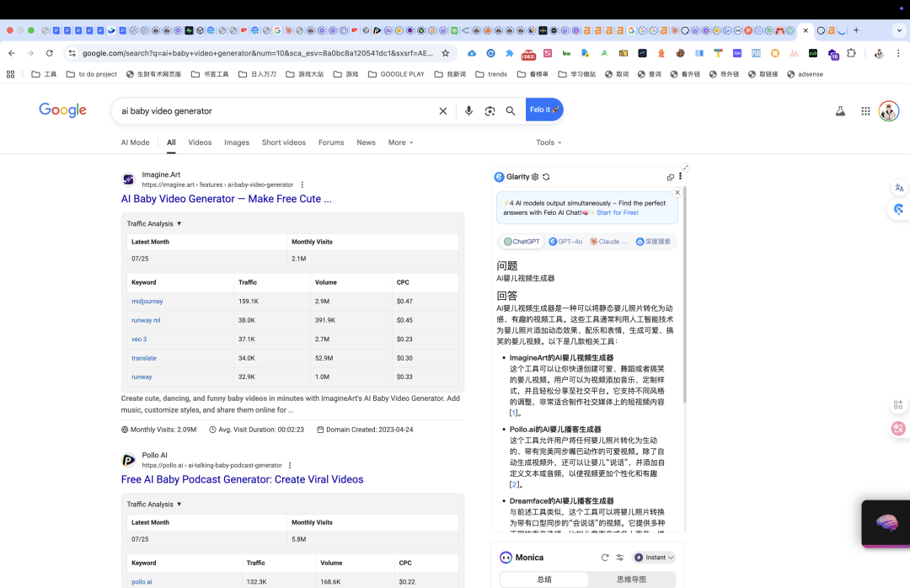Click the pollo ai keyword link
Viewport: 910px width, 588px height.
(x=142, y=581)
